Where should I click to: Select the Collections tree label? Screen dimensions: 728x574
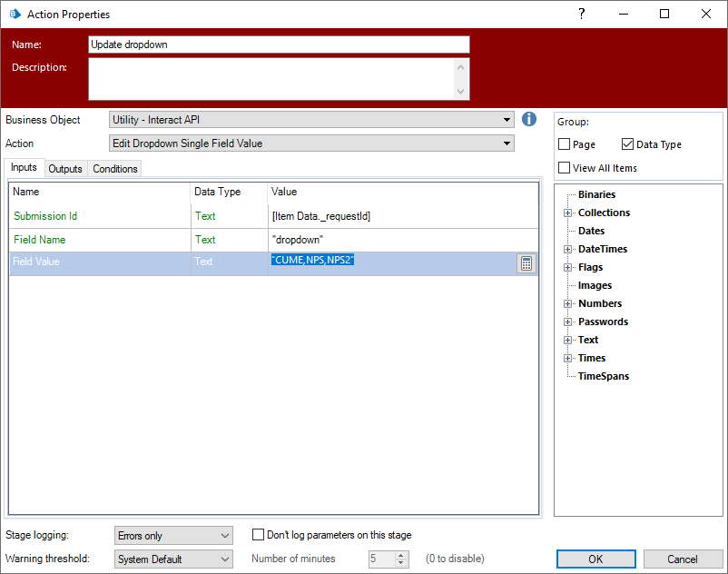[604, 213]
